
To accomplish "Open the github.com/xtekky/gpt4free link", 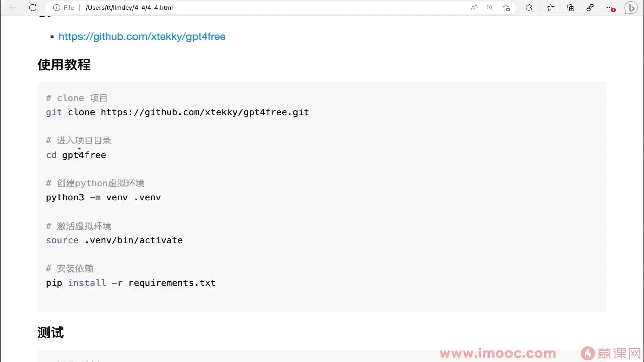I will tap(142, 36).
